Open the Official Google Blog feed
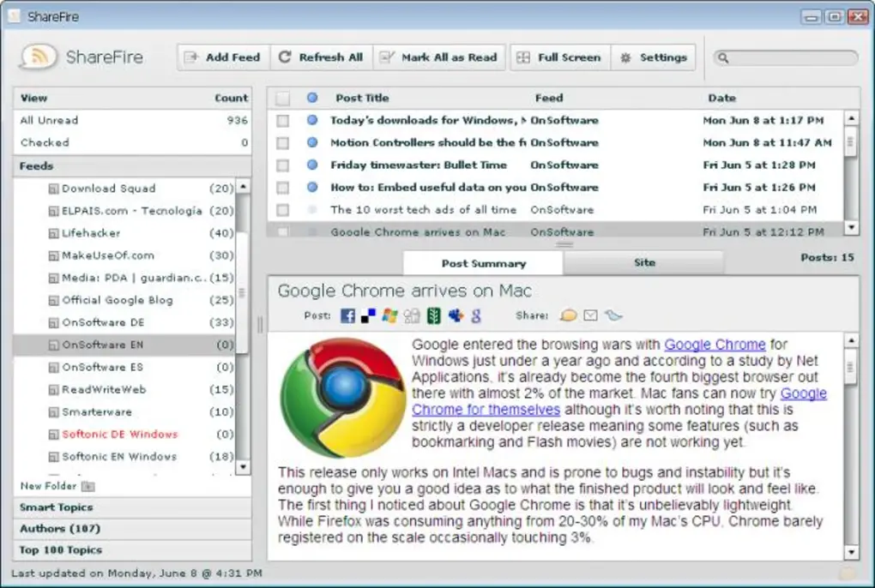The width and height of the screenshot is (875, 588). click(x=124, y=300)
